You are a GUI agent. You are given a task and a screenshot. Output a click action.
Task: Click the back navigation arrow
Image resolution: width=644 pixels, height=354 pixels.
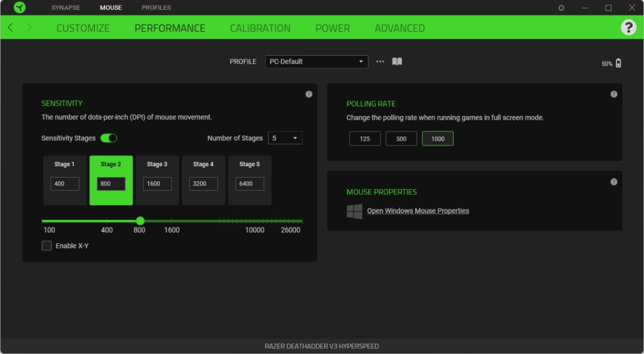tap(11, 27)
